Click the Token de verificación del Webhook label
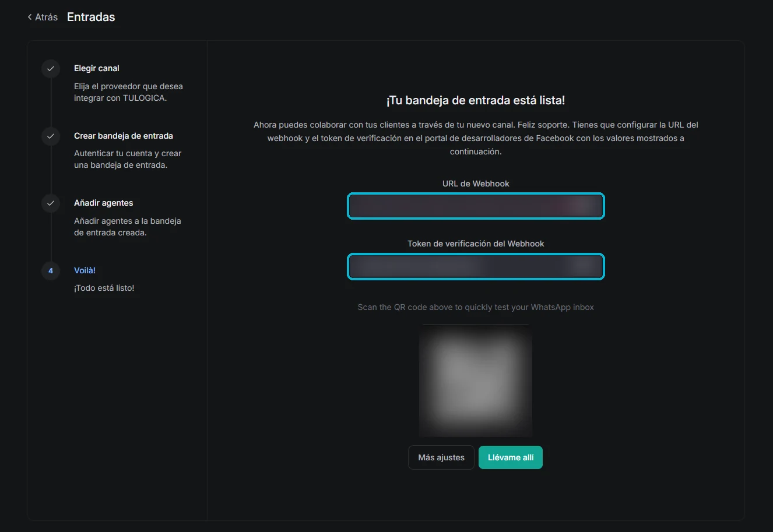This screenshot has width=773, height=532. tap(476, 244)
